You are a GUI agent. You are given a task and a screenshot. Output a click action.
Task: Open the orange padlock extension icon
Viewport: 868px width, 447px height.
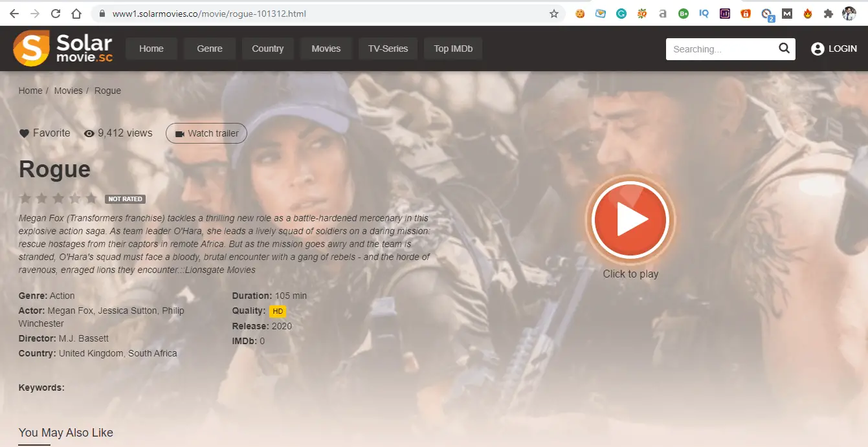[746, 14]
